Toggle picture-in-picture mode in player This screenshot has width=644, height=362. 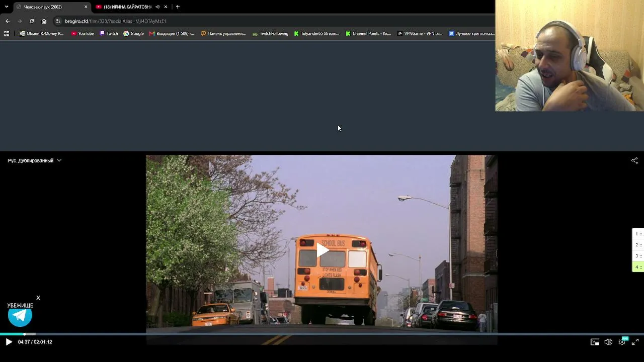coord(595,342)
